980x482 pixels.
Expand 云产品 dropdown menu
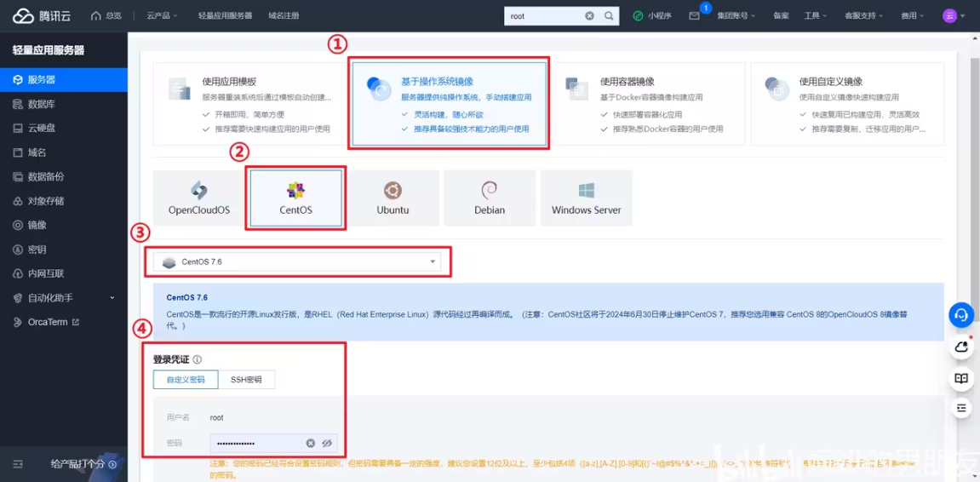point(162,16)
